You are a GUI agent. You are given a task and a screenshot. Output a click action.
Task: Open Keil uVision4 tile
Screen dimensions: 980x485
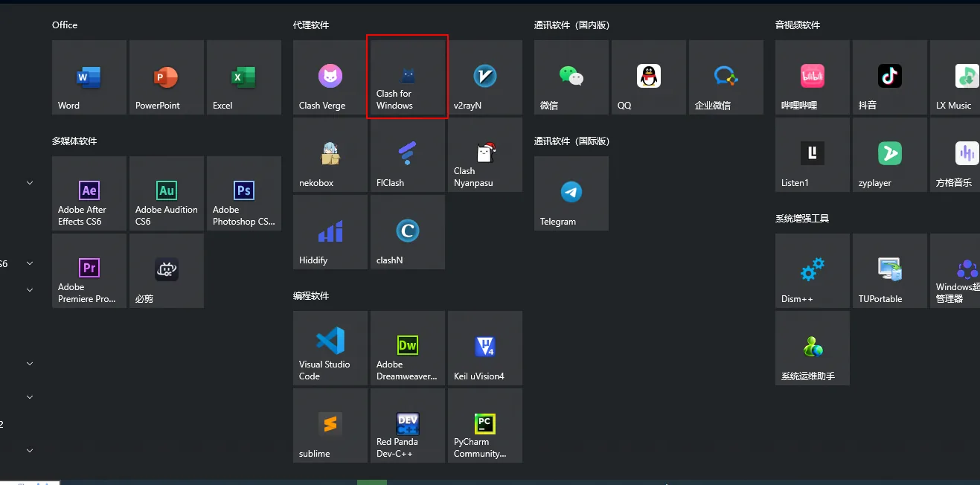click(485, 348)
